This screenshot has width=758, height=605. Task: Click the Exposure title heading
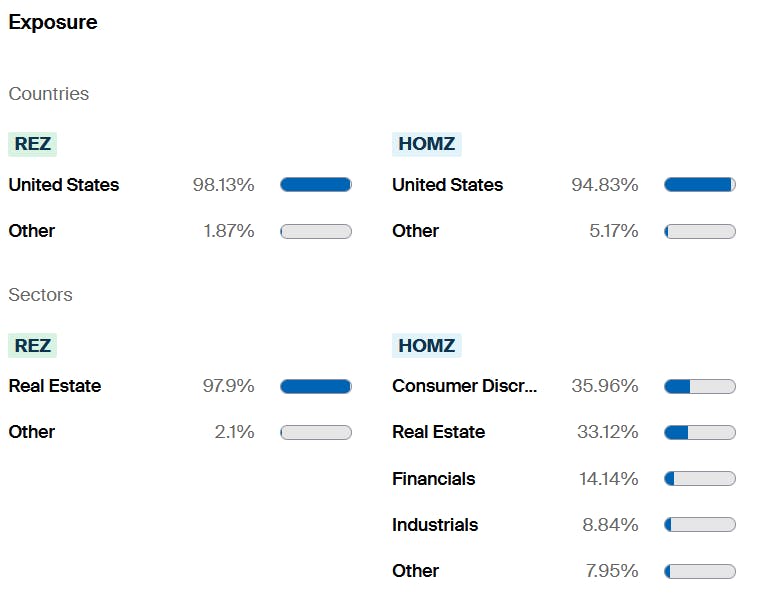(x=53, y=22)
